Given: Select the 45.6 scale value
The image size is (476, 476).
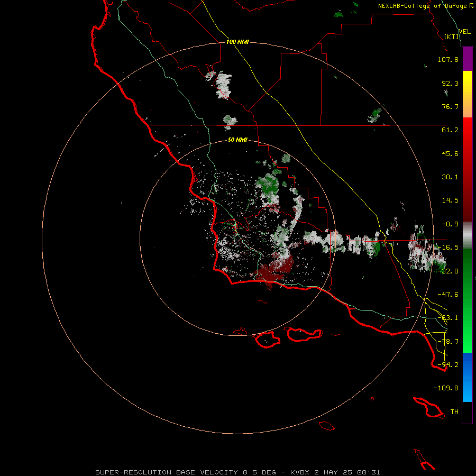Looking at the screenshot, I should click(x=450, y=153).
